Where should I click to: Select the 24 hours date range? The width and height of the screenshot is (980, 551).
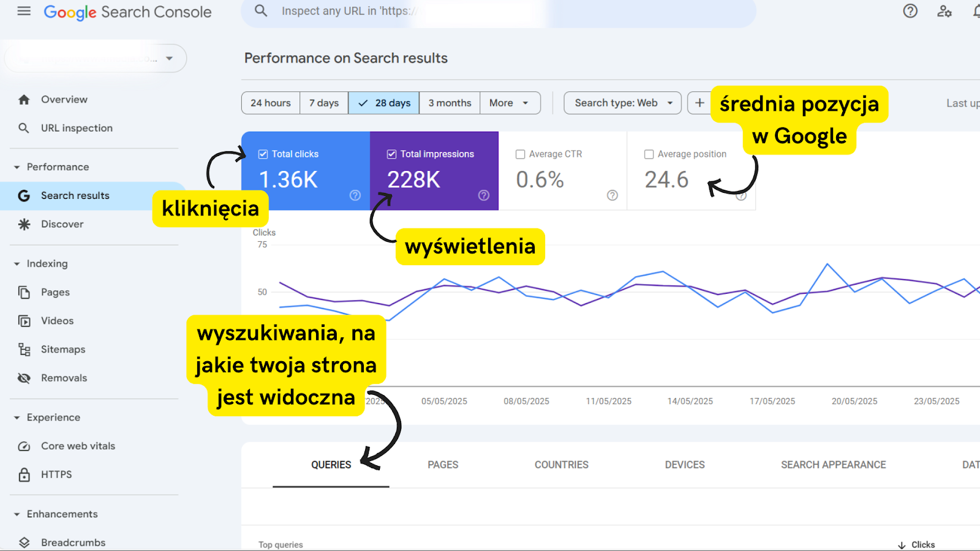(x=271, y=103)
